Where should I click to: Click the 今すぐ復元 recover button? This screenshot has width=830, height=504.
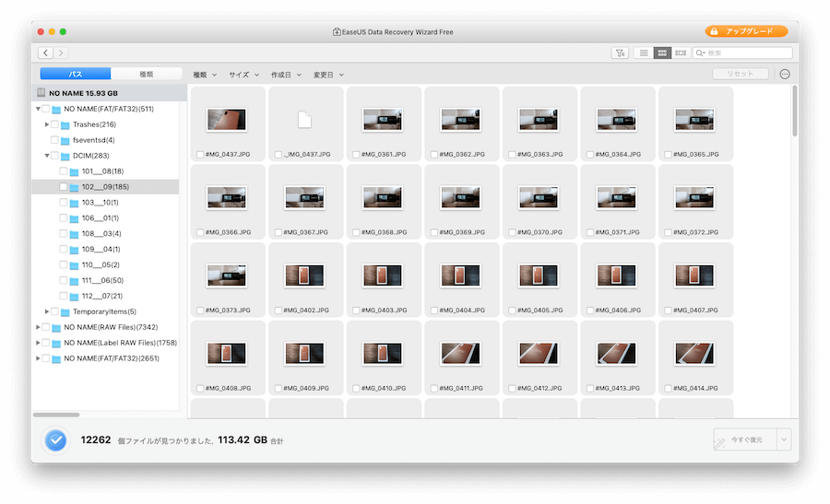point(745,440)
